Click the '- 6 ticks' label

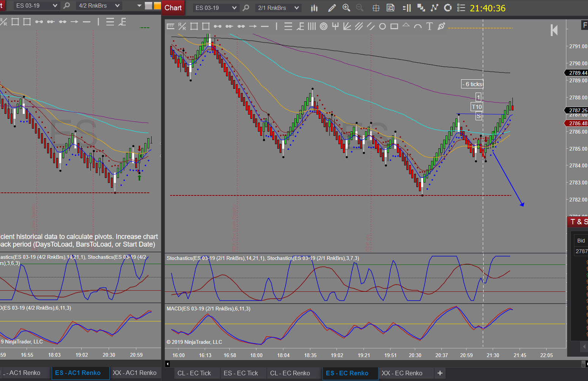pyautogui.click(x=472, y=84)
